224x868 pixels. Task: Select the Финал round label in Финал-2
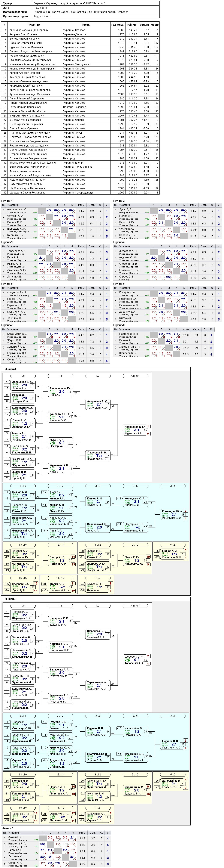click(135, 605)
